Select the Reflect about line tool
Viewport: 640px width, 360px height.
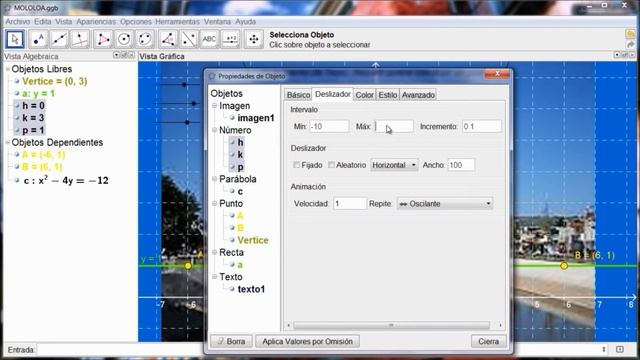(x=189, y=39)
